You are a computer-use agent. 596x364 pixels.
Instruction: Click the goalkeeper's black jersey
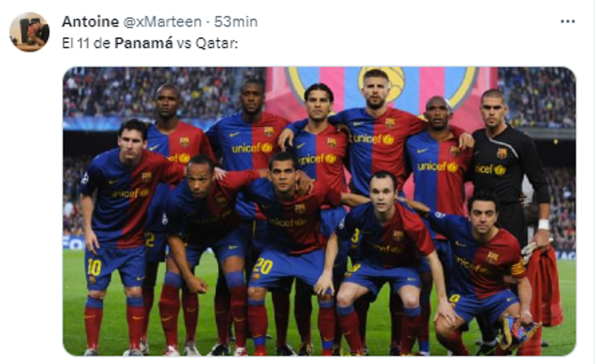click(x=508, y=164)
